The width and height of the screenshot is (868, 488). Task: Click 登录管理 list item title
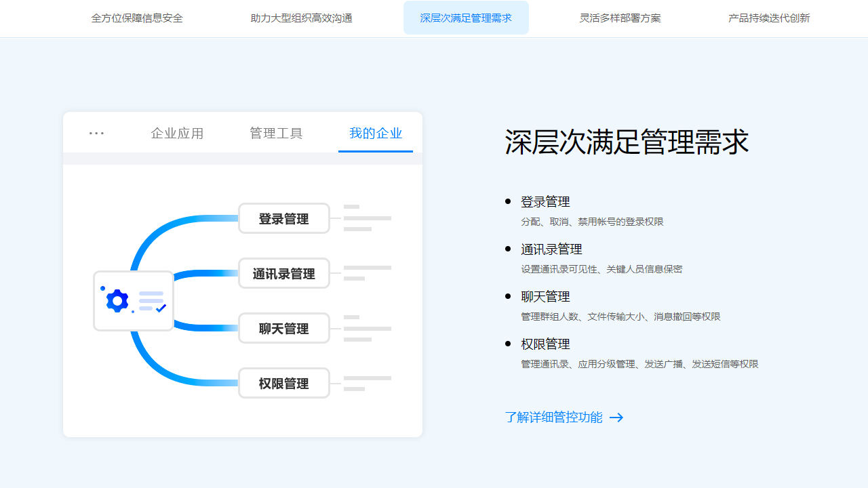point(545,202)
